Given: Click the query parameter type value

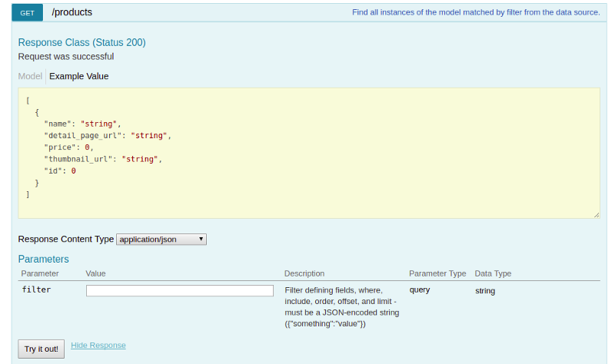Looking at the screenshot, I should point(420,290).
